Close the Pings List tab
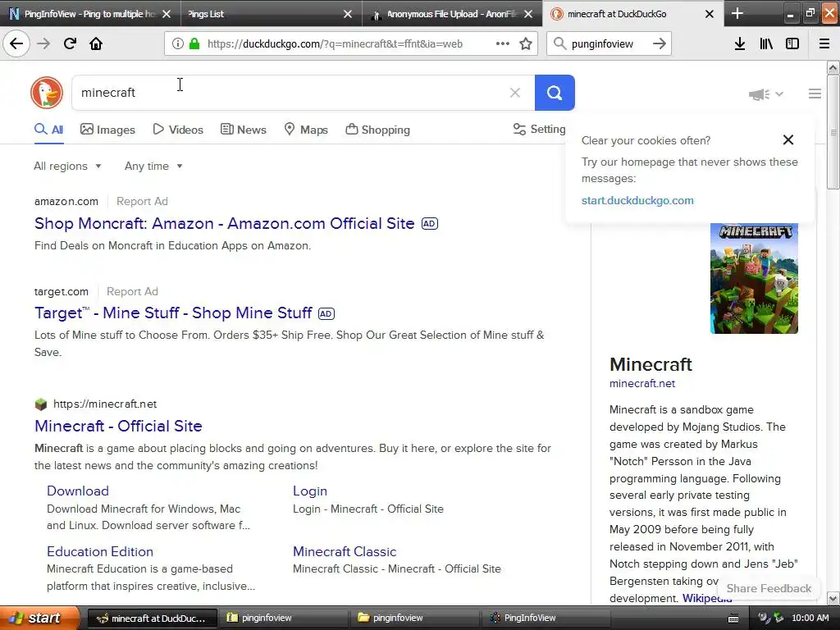840x630 pixels. pos(348,14)
